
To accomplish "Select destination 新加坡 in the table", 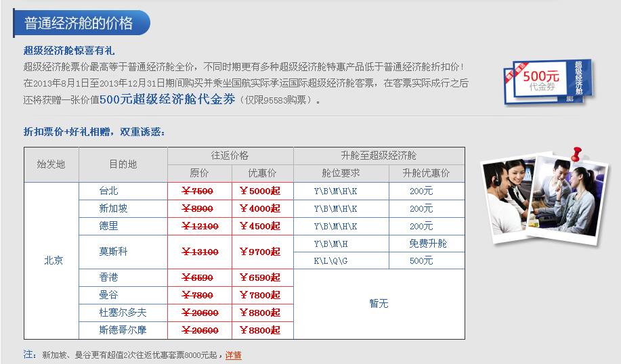I will (x=112, y=208).
